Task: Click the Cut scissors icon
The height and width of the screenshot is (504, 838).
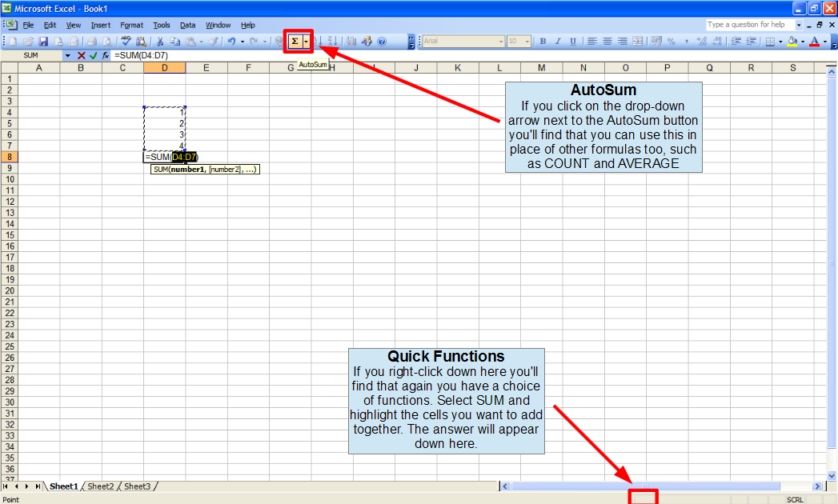Action: point(160,41)
